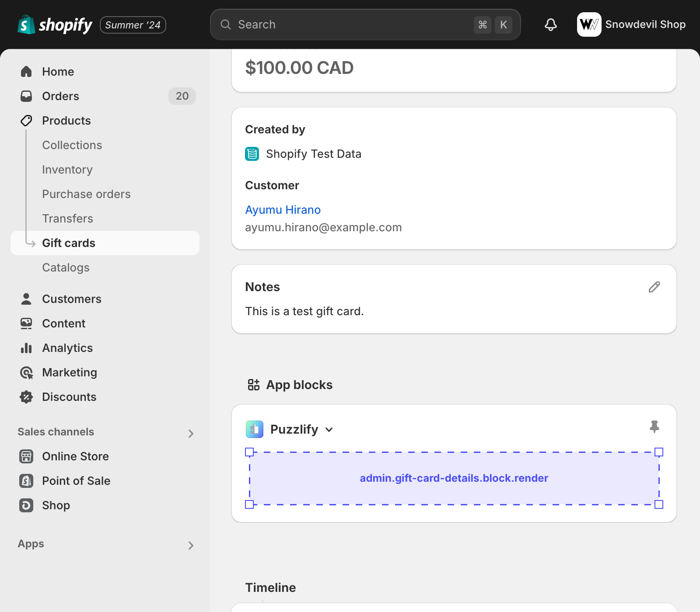
Task: Click the notifications bell icon
Action: (550, 24)
